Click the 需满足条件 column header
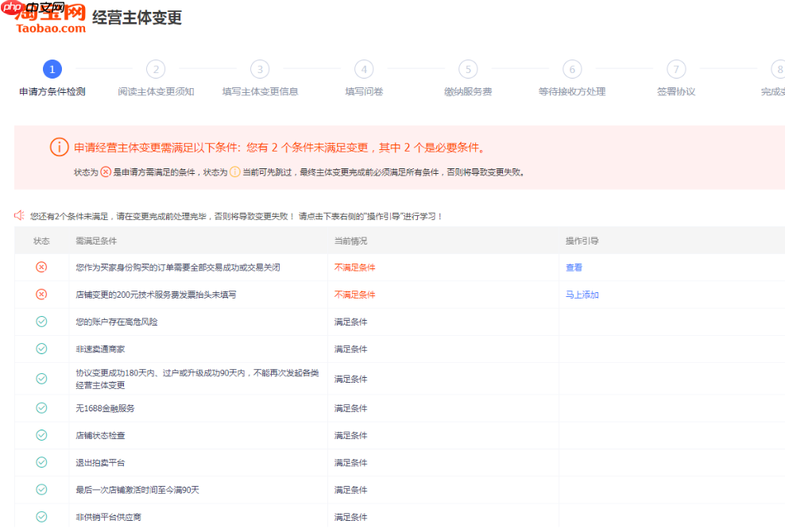This screenshot has width=785, height=532. (x=96, y=241)
